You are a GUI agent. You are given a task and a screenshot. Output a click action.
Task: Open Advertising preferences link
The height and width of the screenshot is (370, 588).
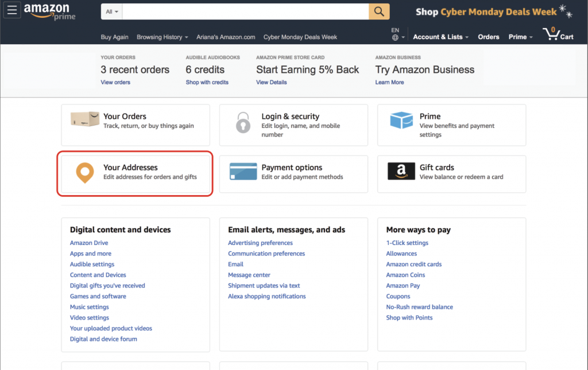pos(260,243)
